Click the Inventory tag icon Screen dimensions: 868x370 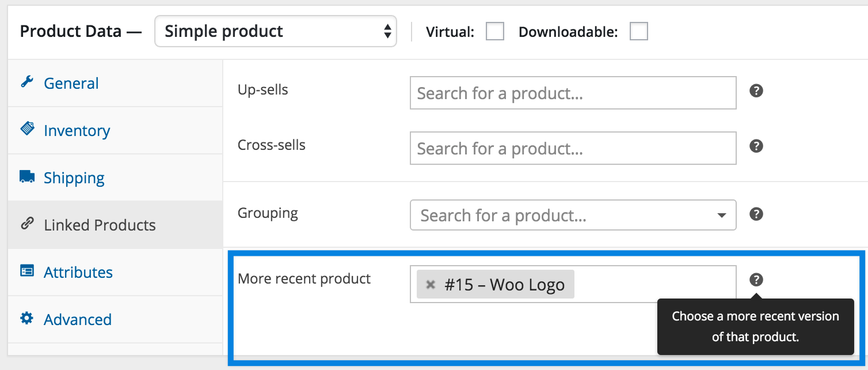pyautogui.click(x=26, y=130)
